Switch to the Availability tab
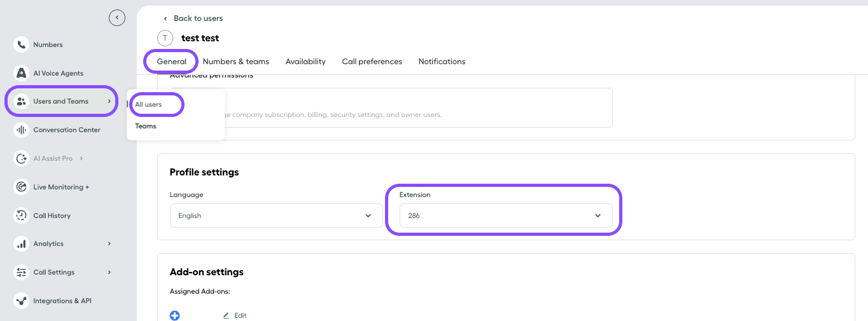Screen dimensions: 868x321 coord(305,62)
